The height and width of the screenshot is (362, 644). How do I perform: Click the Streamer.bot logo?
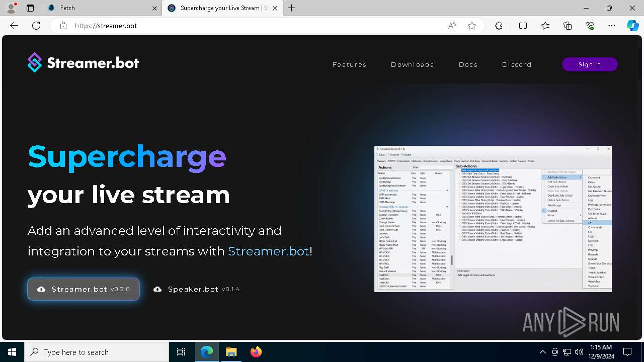tap(83, 63)
